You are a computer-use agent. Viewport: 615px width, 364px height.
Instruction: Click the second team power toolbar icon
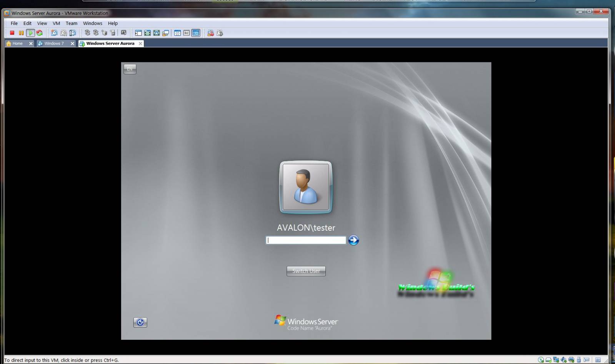click(x=96, y=33)
